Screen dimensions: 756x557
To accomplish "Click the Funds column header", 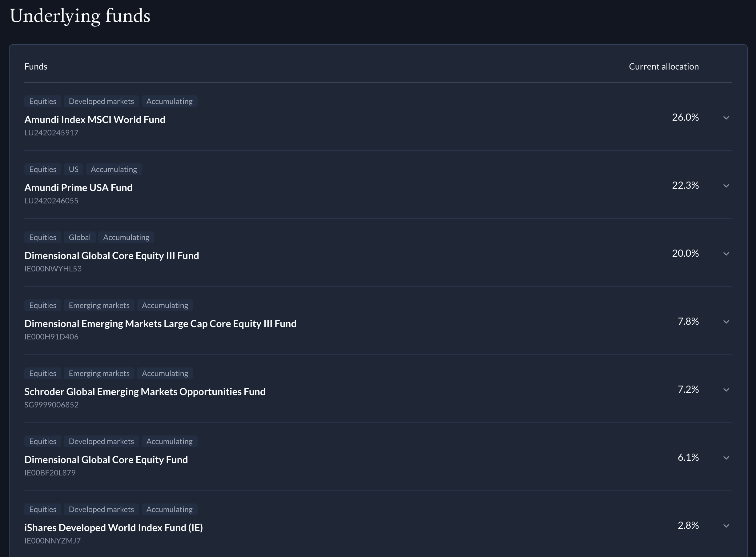I will pos(36,66).
